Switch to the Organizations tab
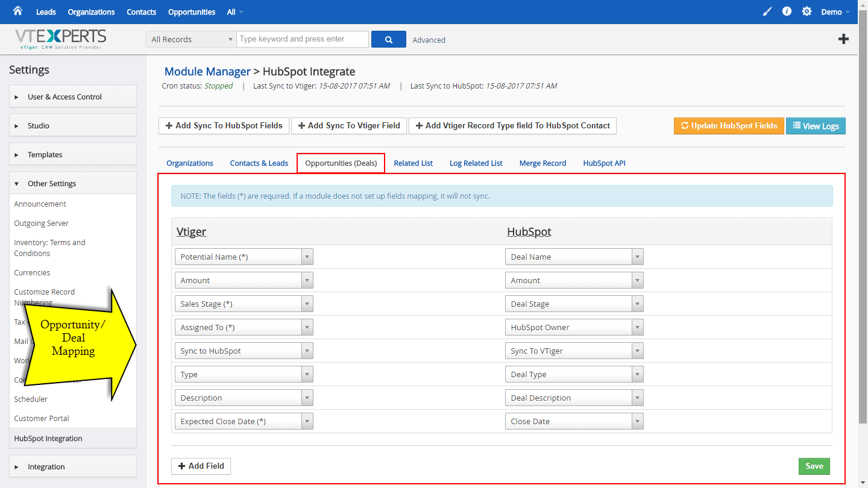 [x=190, y=163]
